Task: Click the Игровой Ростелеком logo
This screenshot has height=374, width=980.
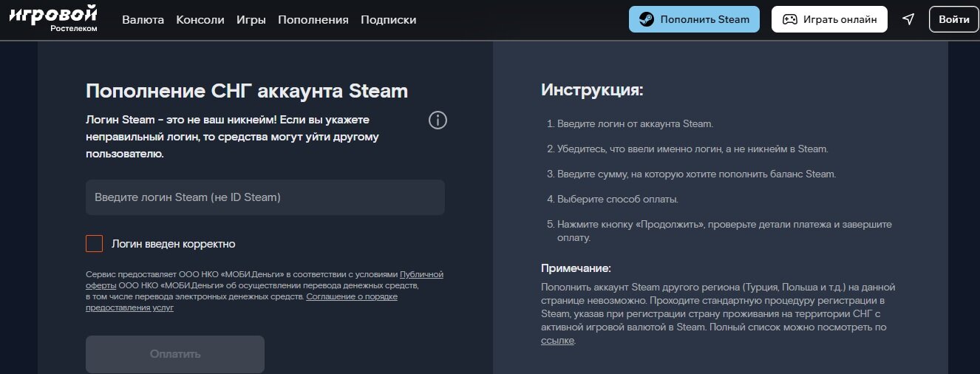Action: [53, 19]
